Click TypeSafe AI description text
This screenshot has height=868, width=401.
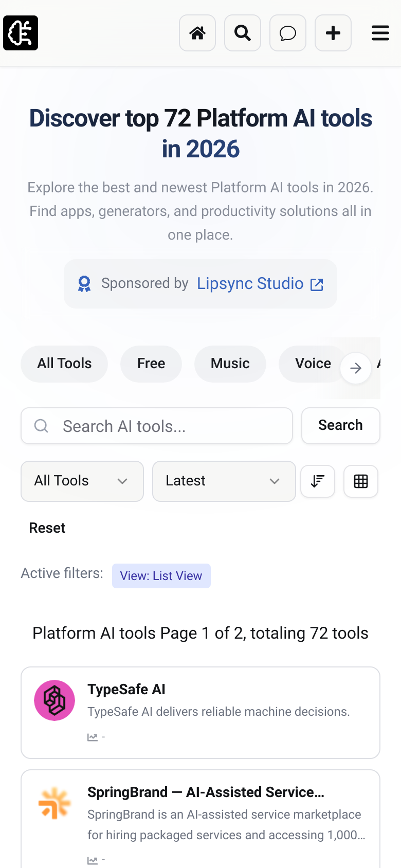(218, 712)
